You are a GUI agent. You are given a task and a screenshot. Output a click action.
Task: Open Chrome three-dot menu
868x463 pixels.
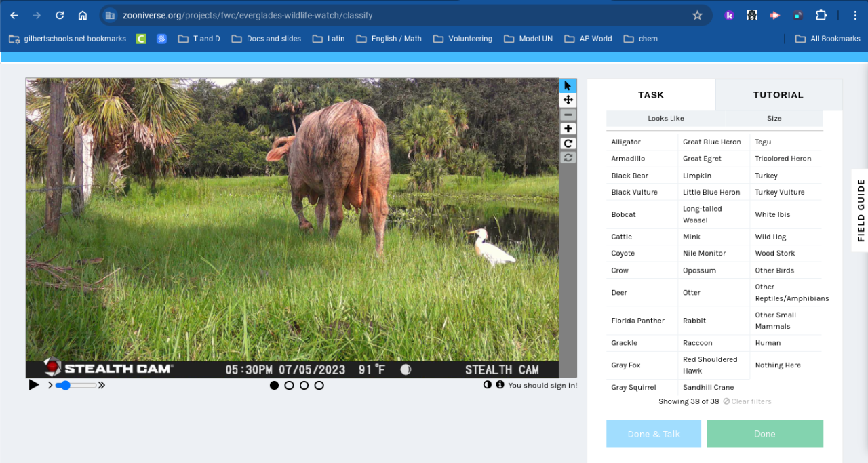[855, 15]
